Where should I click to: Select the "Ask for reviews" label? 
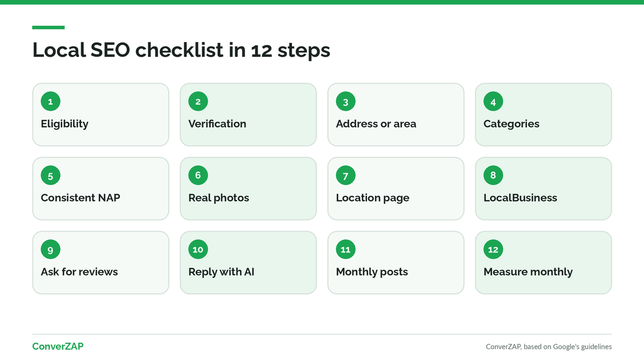point(79,272)
